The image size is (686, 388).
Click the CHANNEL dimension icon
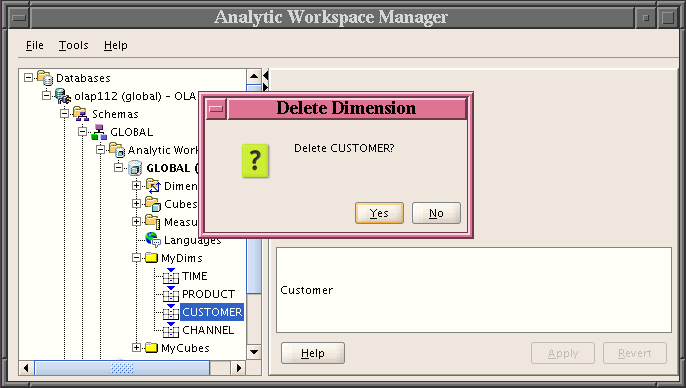pyautogui.click(x=171, y=330)
